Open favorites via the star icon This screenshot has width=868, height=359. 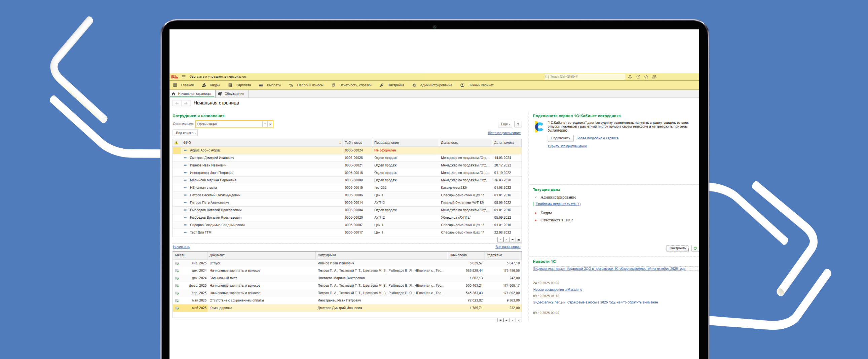coord(646,77)
